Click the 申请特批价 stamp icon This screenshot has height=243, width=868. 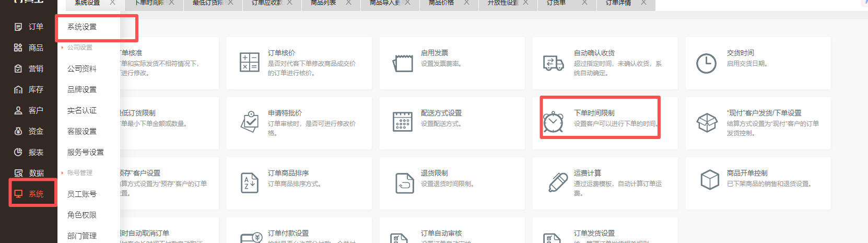[x=250, y=122]
